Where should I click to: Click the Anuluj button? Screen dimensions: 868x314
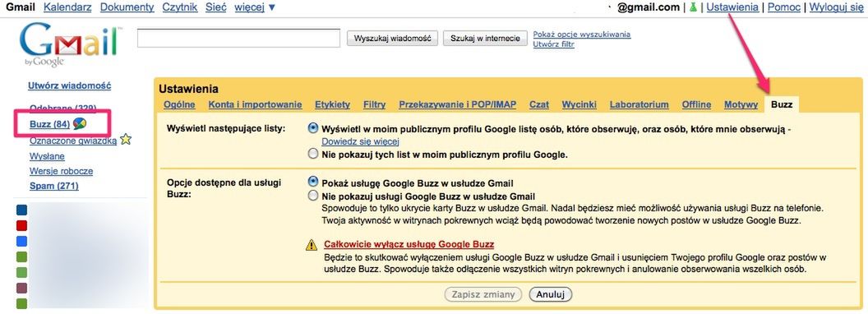[550, 294]
